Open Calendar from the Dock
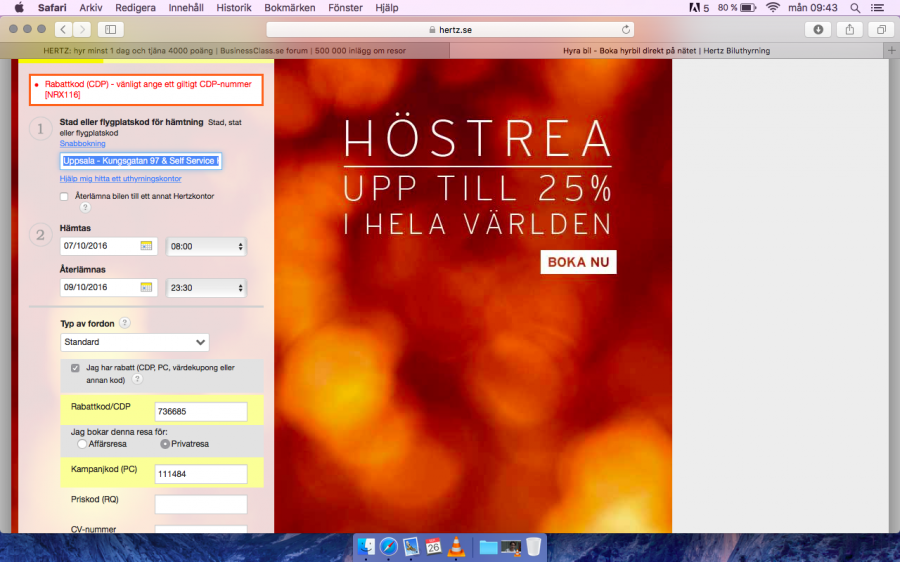This screenshot has width=900, height=562. coord(433,547)
